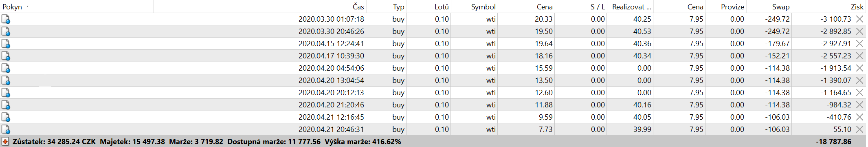Close the order from 2020.04.17 10:39:30
868x147 pixels.
pyautogui.click(x=859, y=56)
